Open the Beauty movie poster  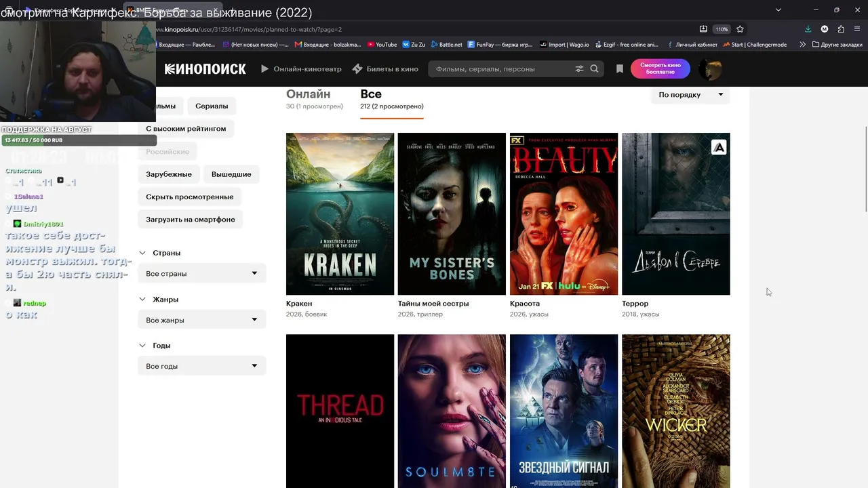564,213
